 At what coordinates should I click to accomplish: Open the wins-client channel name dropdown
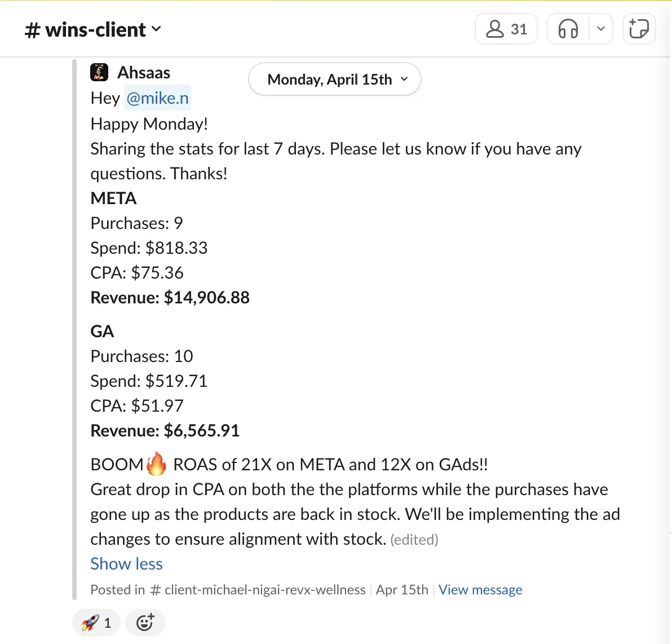[x=93, y=29]
